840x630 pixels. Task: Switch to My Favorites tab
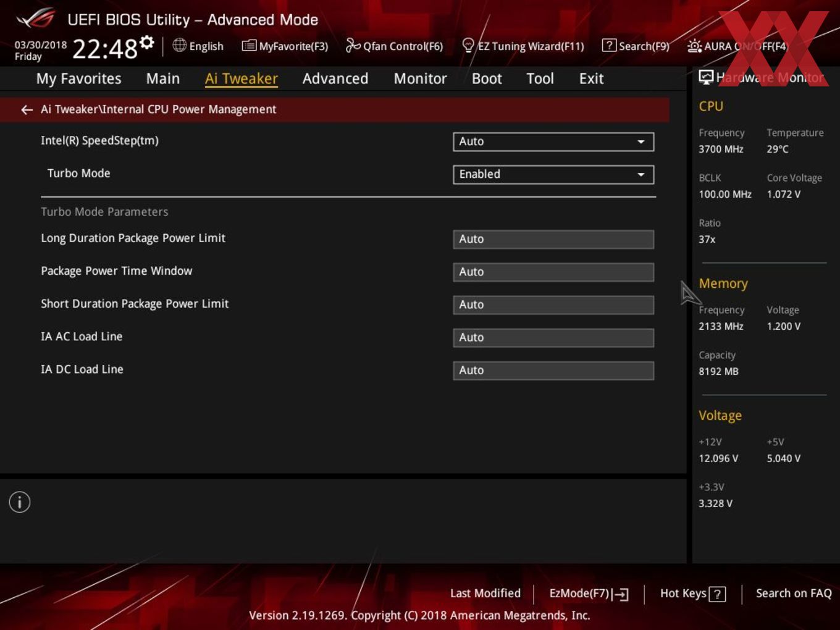(78, 78)
